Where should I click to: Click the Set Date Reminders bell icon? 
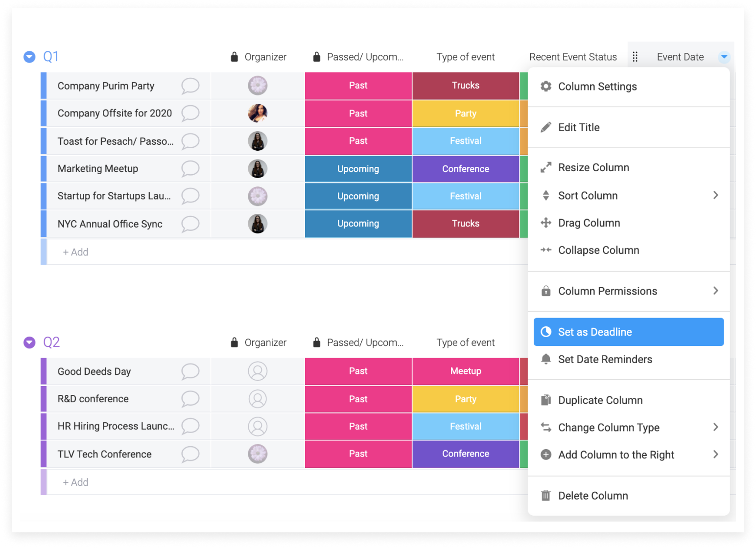coord(545,359)
